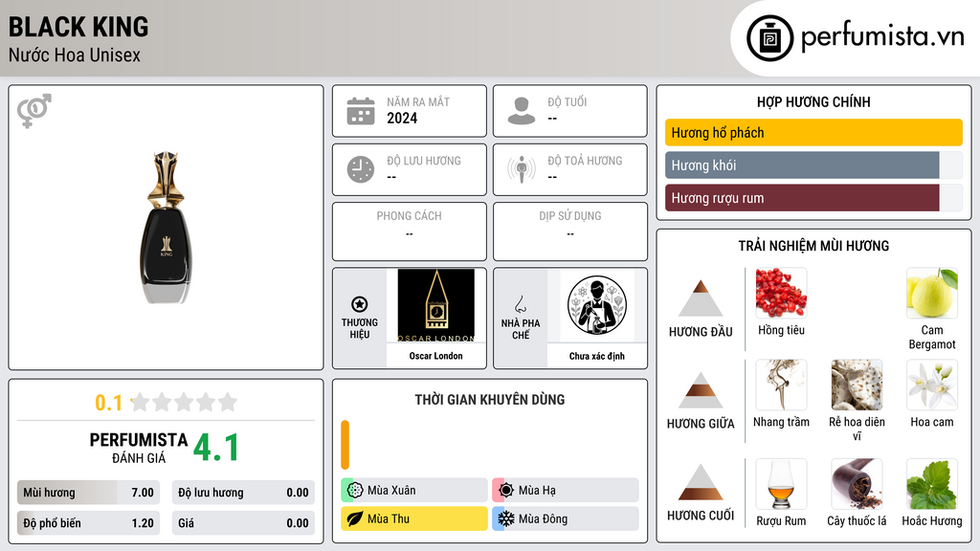Select the Rượu Rum note image
The image size is (980, 551).
[x=781, y=484]
